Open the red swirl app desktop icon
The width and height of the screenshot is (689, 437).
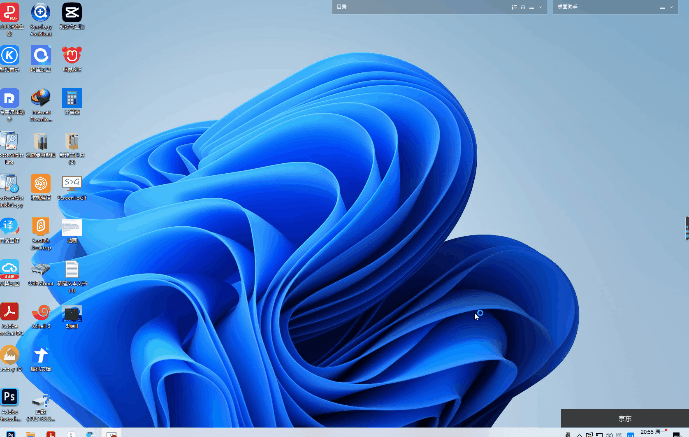41,311
